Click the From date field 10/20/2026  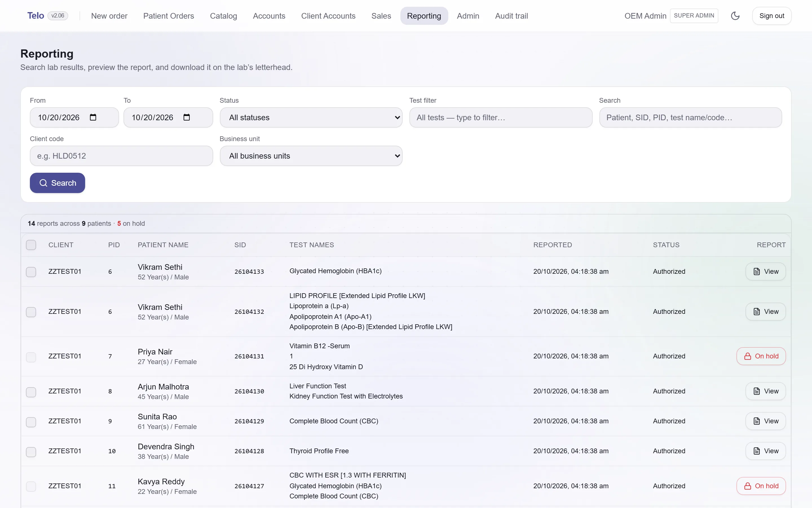(x=74, y=117)
